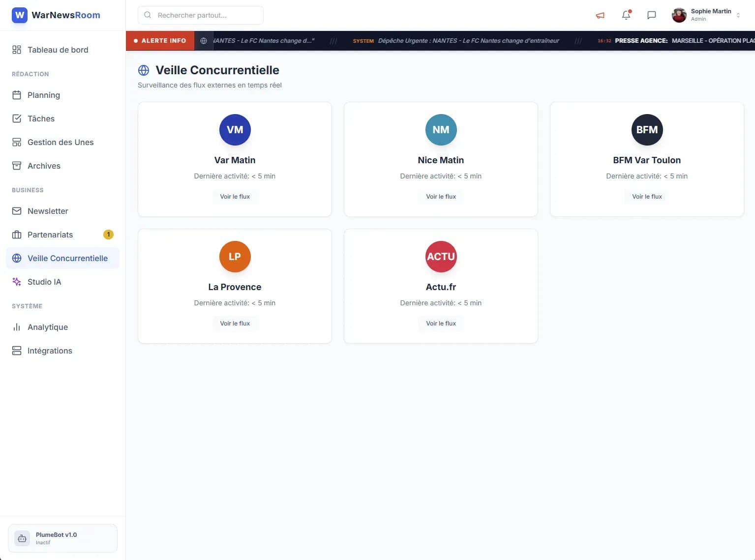Viewport: 755px width, 560px height.
Task: Click the Partenariats notification badge
Action: (x=108, y=235)
